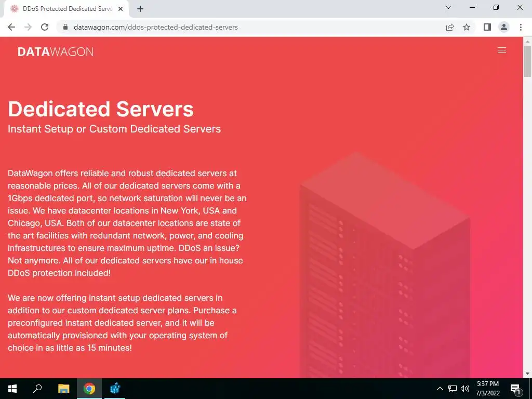Screen dimensions: 532x399
Task: Open the Chrome side panel
Action: click(487, 27)
